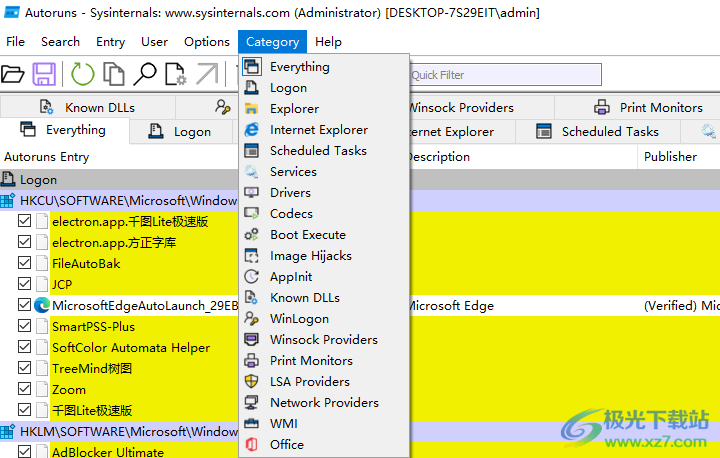Select the Logon group header row
Screen dimensions: 720x458
coord(119,180)
